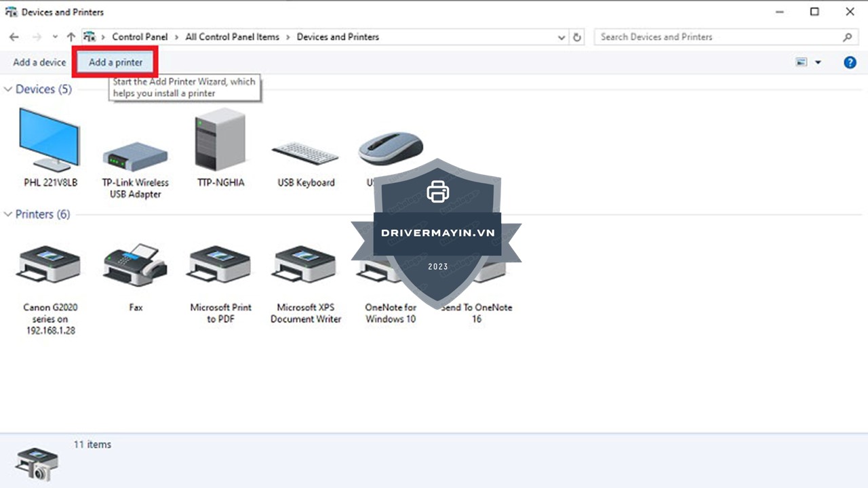Select Microsoft XPS Document Writer printer
Image resolution: width=868 pixels, height=488 pixels.
click(305, 265)
